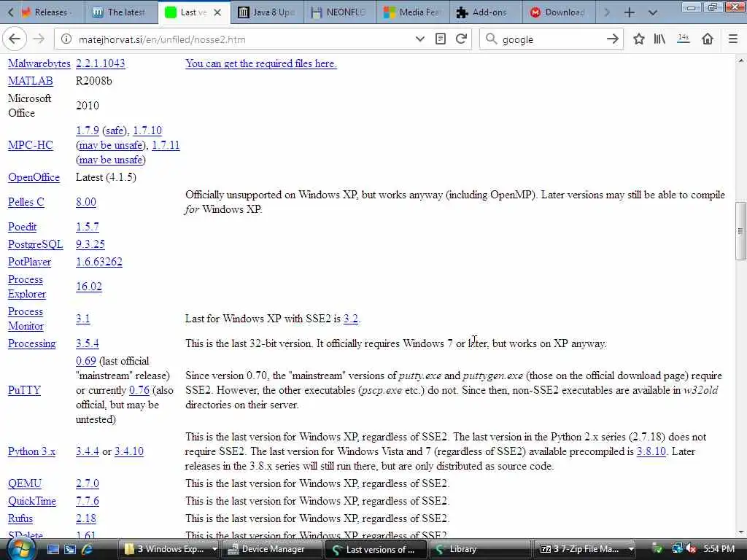Viewport: 747px width, 560px height.
Task: Click the muted volume tray icon
Action: tap(692, 549)
